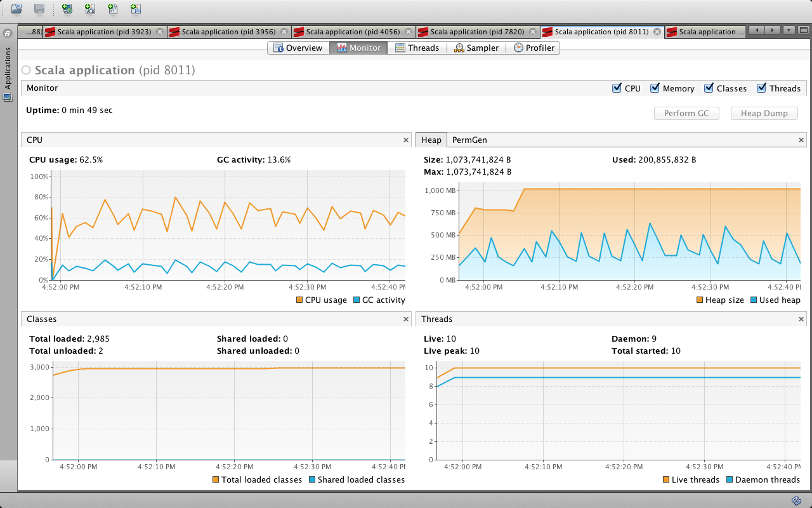This screenshot has width=812, height=508.
Task: Close the Scala application pid 4056 tab
Action: (409, 32)
